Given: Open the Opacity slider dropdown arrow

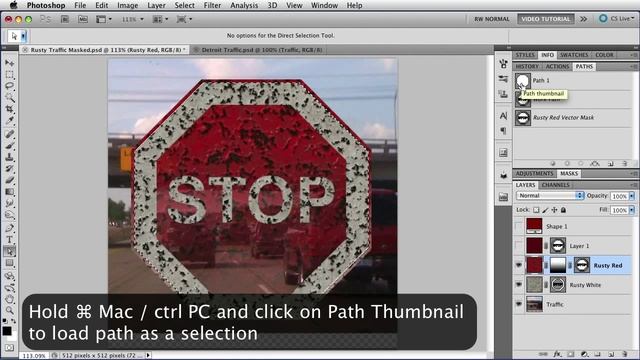Looking at the screenshot, I should (x=632, y=196).
